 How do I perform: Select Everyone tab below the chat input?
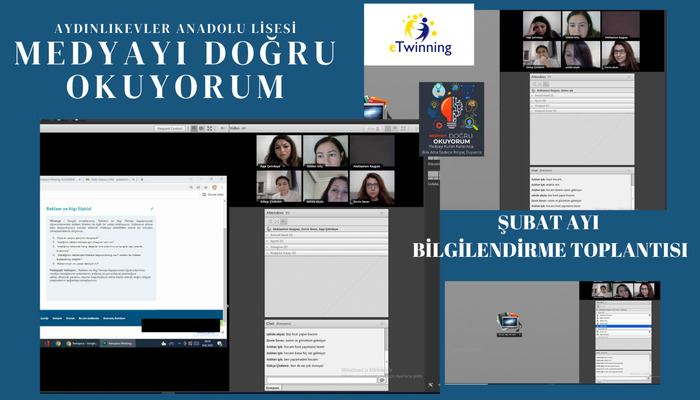(x=273, y=388)
